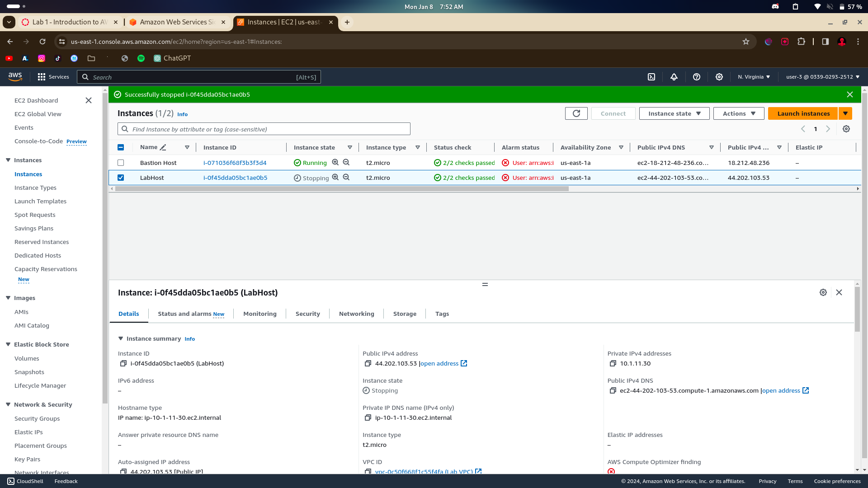
Task: Copy Instance ID in instance summary
Action: pyautogui.click(x=123, y=363)
